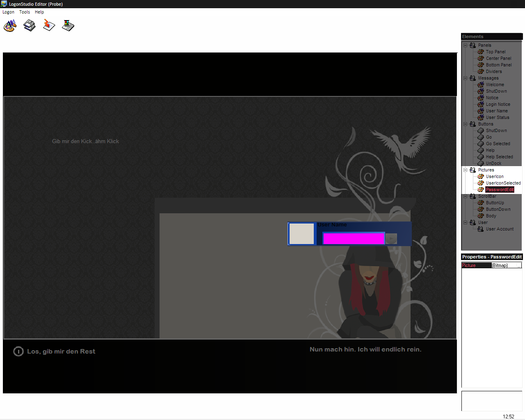This screenshot has height=420, width=525.
Task: Open the Tools menu
Action: pos(25,12)
